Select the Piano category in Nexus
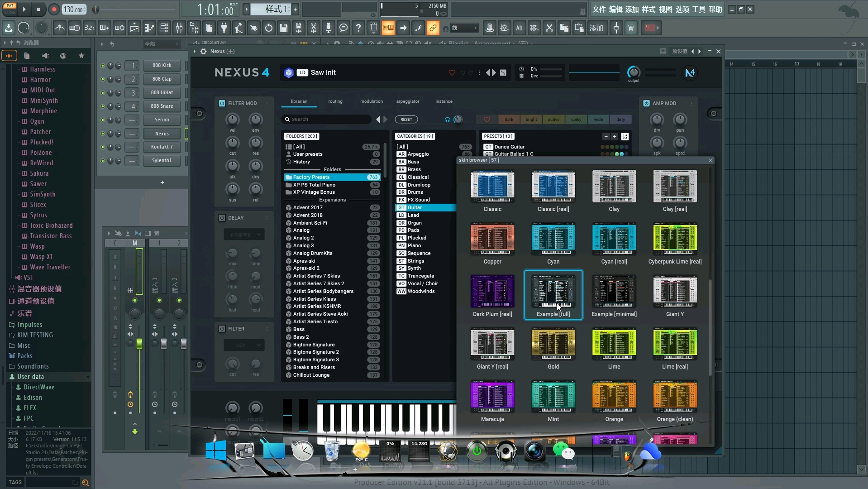 pos(425,245)
